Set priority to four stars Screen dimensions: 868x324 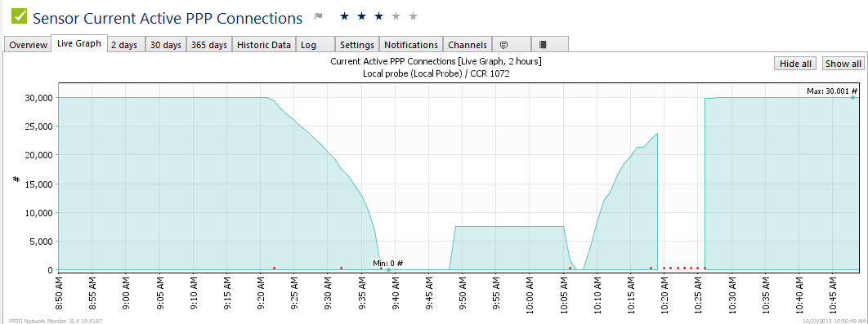[396, 16]
